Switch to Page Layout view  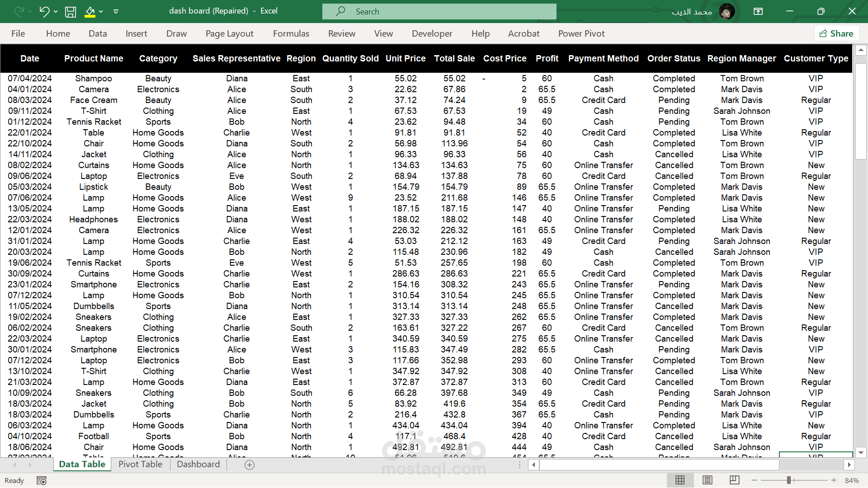click(708, 480)
